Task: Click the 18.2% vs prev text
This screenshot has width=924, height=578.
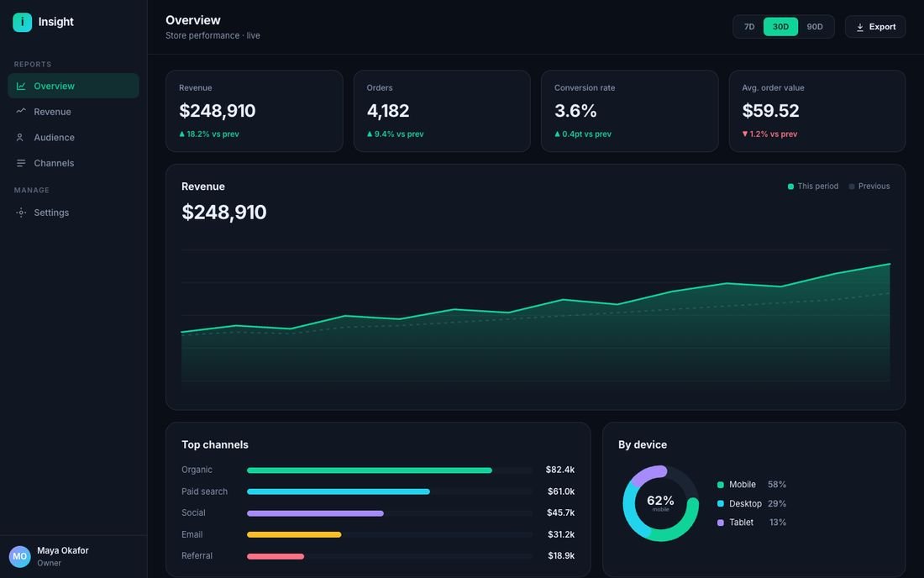Action: (x=213, y=134)
